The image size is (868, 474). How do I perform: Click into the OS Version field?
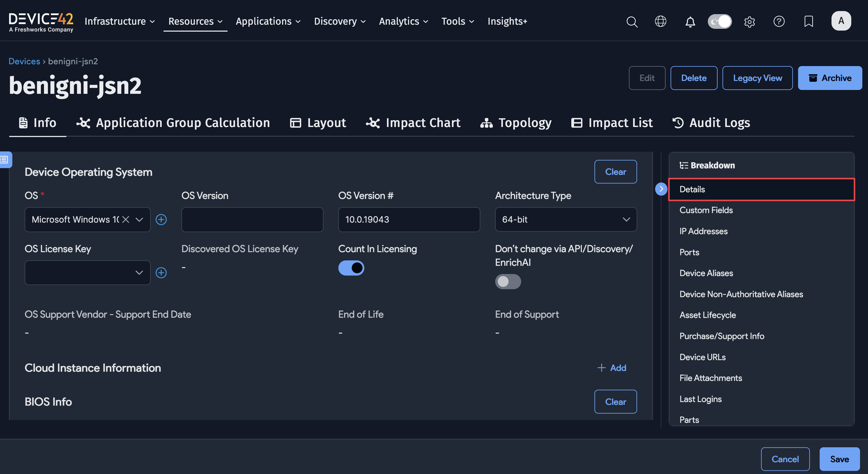pos(252,220)
